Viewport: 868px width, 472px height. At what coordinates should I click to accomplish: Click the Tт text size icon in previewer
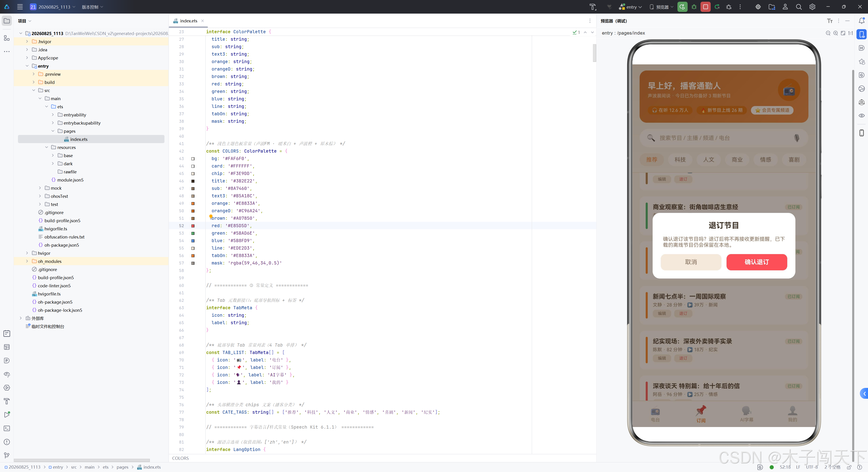pos(830,21)
